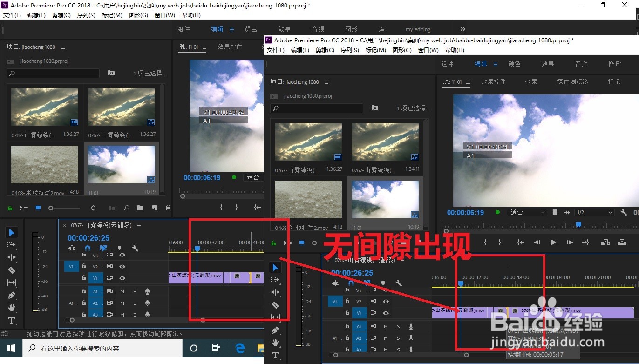Open 文件(F) menu in back window
This screenshot has height=364, width=639.
12,15
